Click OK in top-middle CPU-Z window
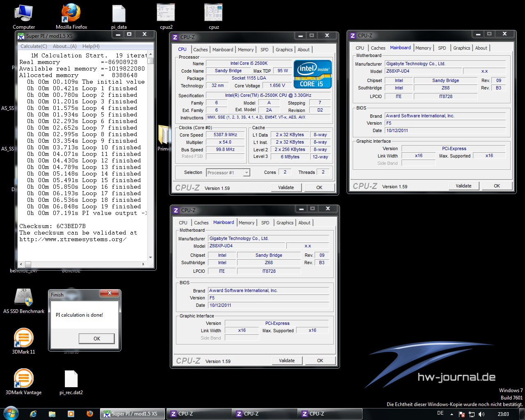 point(320,187)
